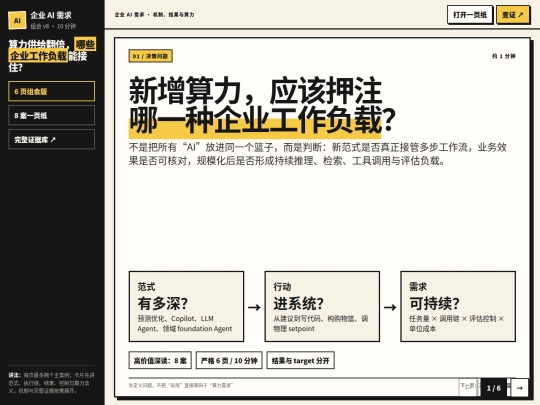Click the 需求 可持续? card
The height and width of the screenshot is (405, 540).
click(x=458, y=307)
